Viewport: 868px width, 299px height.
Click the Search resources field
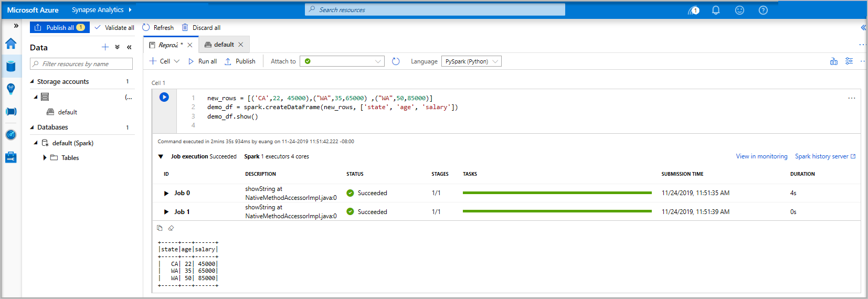tap(435, 9)
